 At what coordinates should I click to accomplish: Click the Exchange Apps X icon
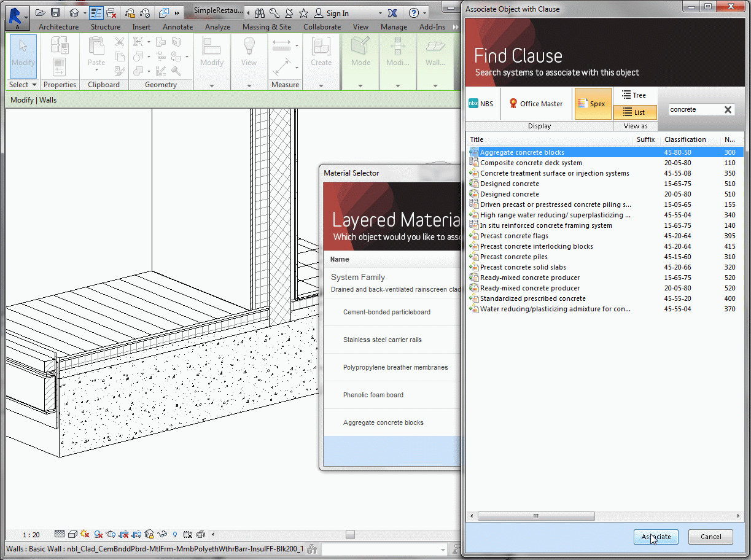pos(392,13)
